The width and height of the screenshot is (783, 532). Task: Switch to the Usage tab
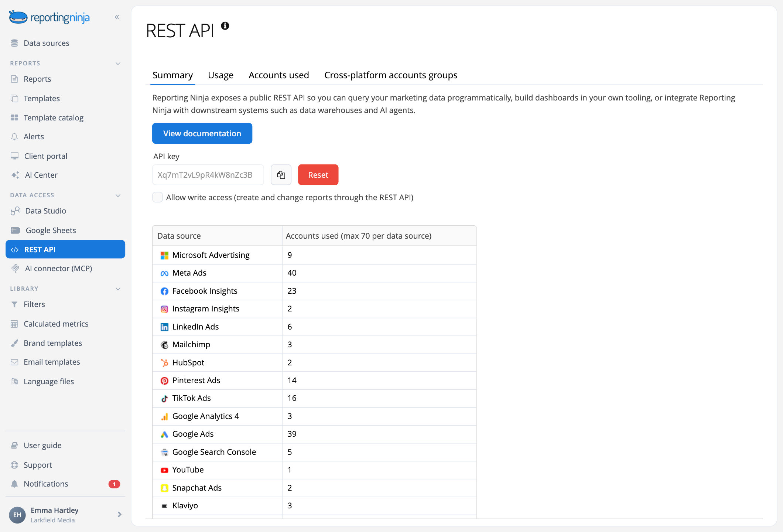coord(220,75)
